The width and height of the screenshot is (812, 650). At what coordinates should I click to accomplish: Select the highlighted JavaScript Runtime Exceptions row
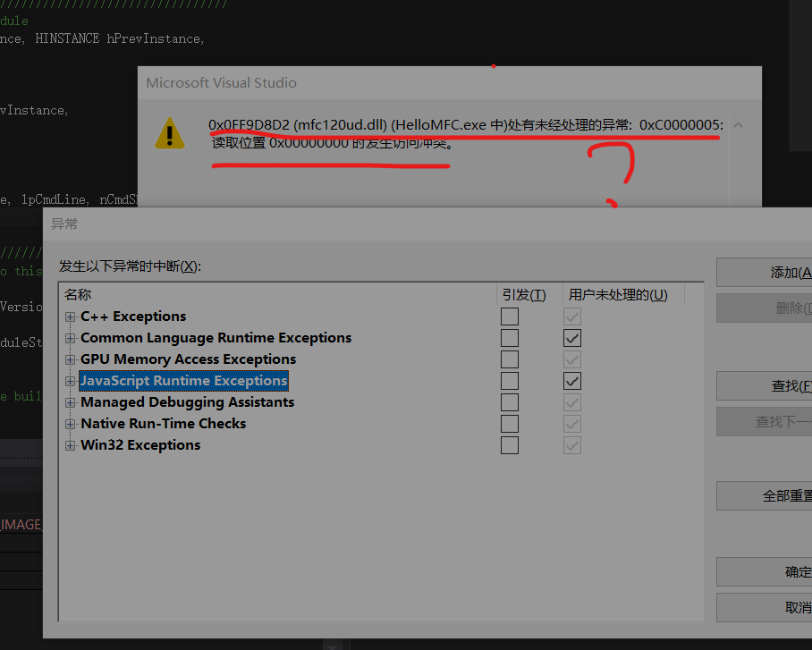point(184,381)
